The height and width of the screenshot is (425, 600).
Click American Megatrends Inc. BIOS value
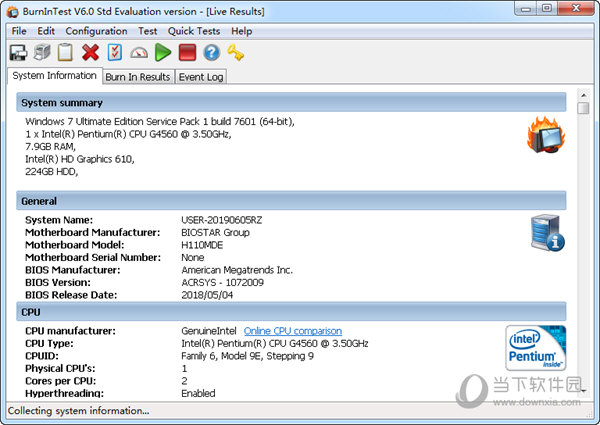coord(237,270)
